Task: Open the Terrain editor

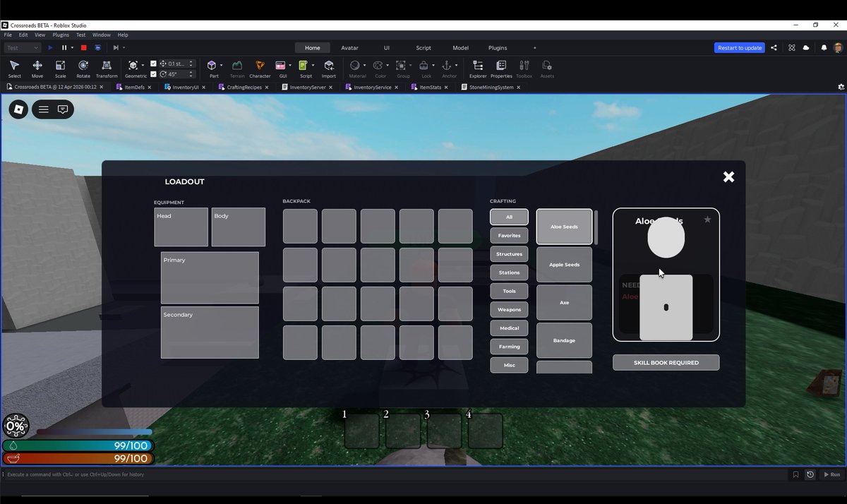Action: pyautogui.click(x=237, y=68)
